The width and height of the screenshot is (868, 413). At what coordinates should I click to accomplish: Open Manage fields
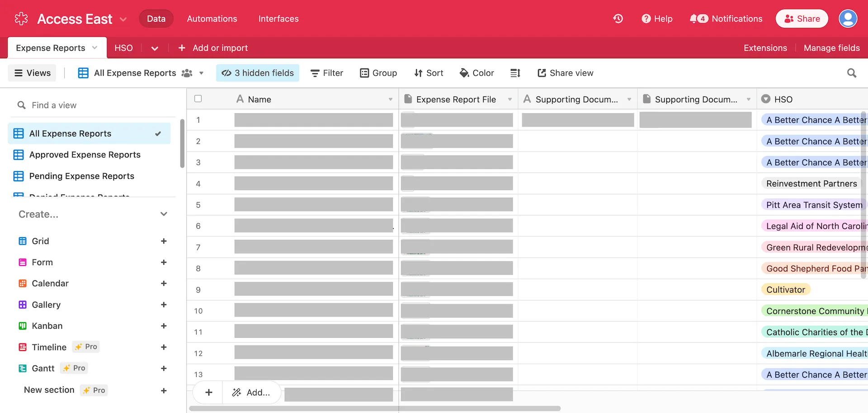coord(832,47)
